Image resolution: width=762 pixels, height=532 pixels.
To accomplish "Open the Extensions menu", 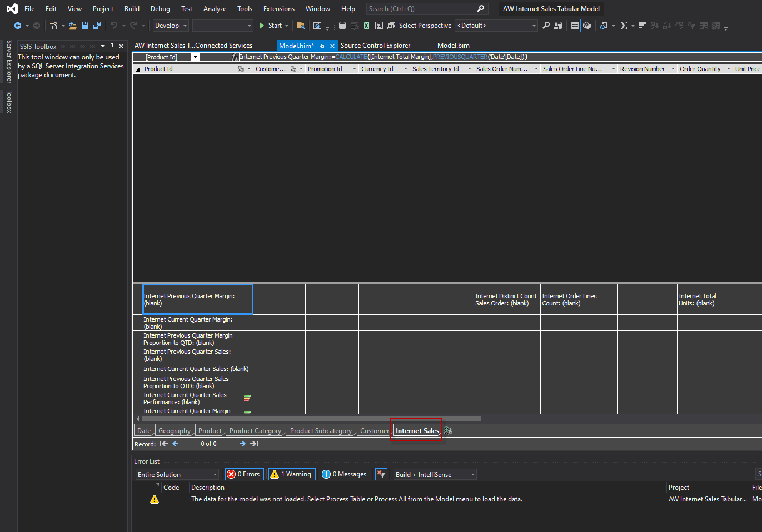I will coord(278,9).
